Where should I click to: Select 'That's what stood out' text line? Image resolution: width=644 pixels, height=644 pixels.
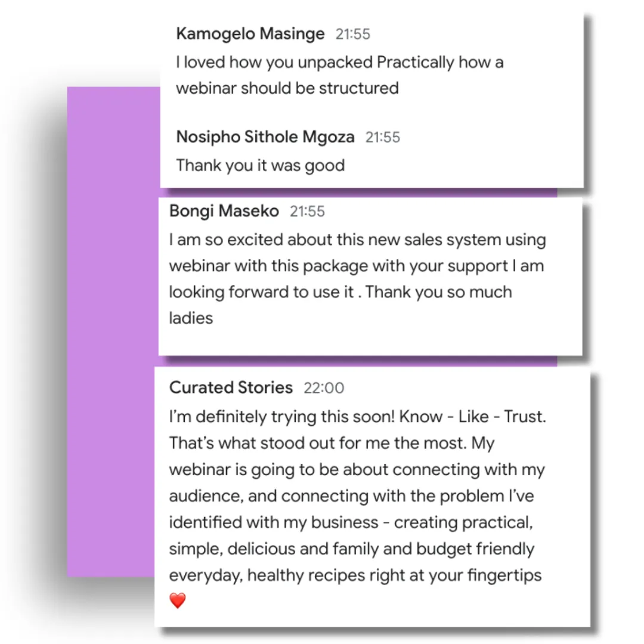(x=332, y=443)
